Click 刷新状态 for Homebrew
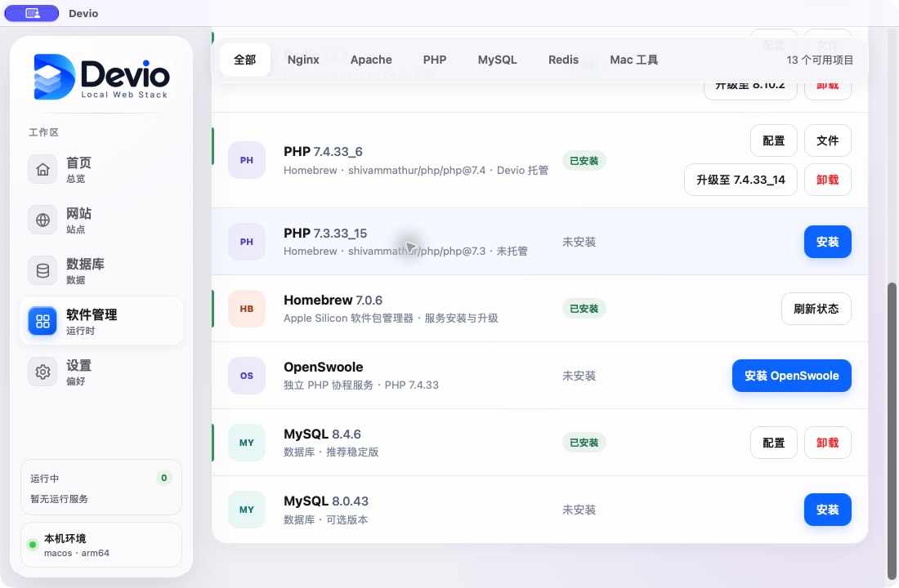Image resolution: width=899 pixels, height=588 pixels. tap(816, 309)
